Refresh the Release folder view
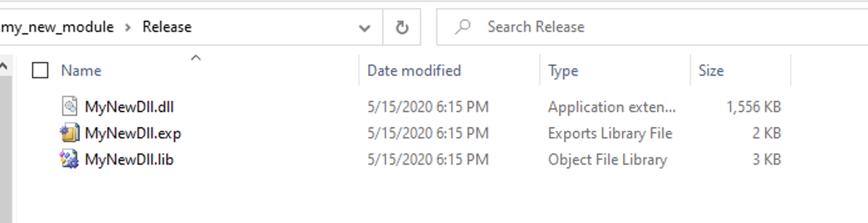Image resolution: width=868 pixels, height=223 pixels. pos(402,27)
